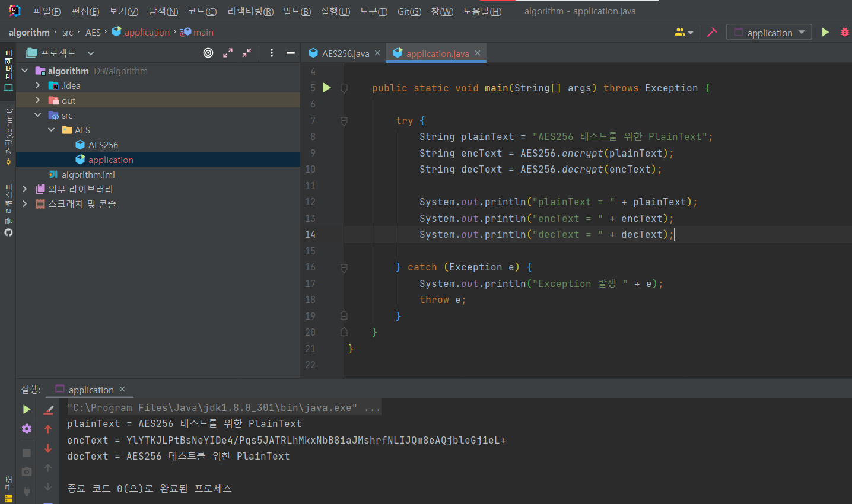Fold the catch block at line 16
The image size is (852, 504).
[x=344, y=267]
